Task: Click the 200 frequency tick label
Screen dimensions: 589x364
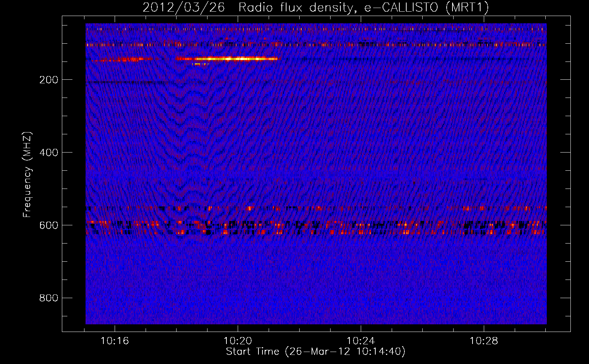Action: tap(49, 80)
